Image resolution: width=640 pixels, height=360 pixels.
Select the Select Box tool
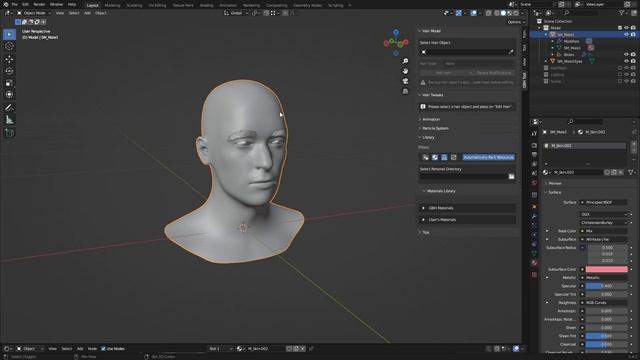(9, 34)
